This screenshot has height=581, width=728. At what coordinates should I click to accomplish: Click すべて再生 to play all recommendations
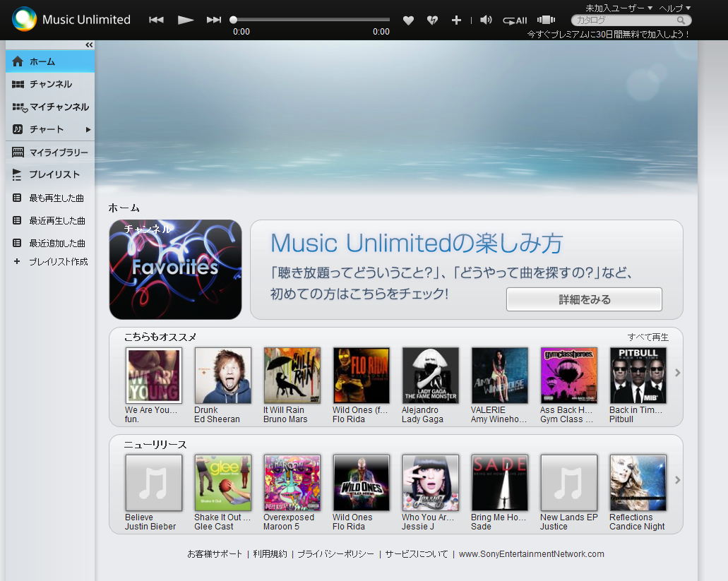[x=648, y=337]
